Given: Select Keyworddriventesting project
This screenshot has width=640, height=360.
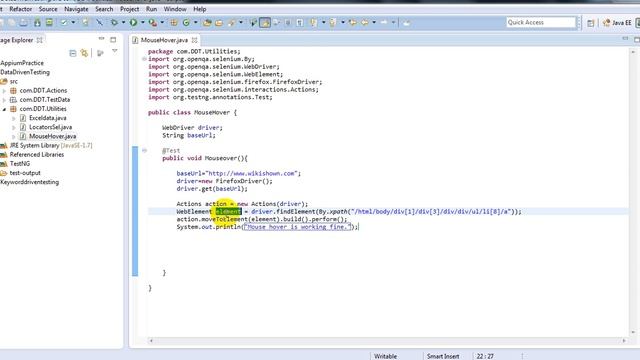Looking at the screenshot, I should coord(29,182).
